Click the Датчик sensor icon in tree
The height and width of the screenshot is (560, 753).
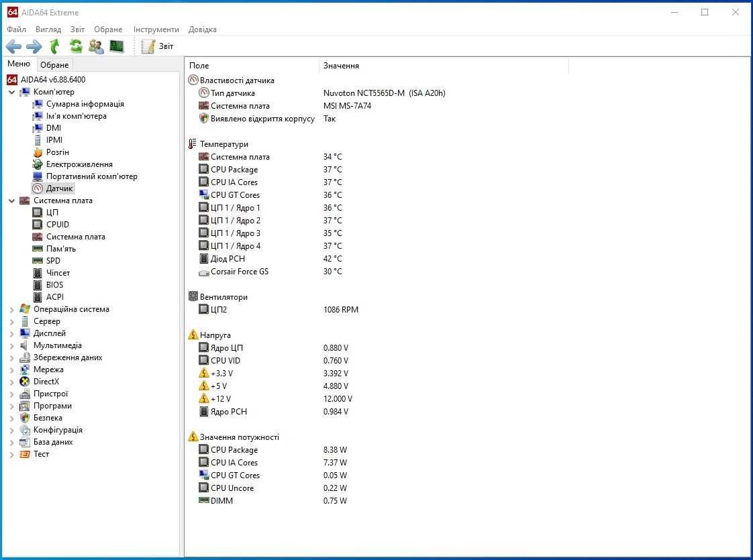(38, 188)
